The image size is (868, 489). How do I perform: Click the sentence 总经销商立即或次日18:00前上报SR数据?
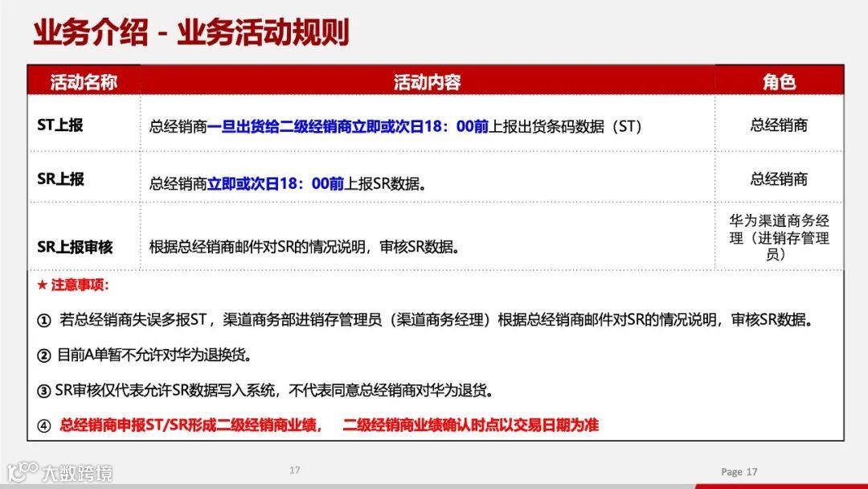pos(287,183)
